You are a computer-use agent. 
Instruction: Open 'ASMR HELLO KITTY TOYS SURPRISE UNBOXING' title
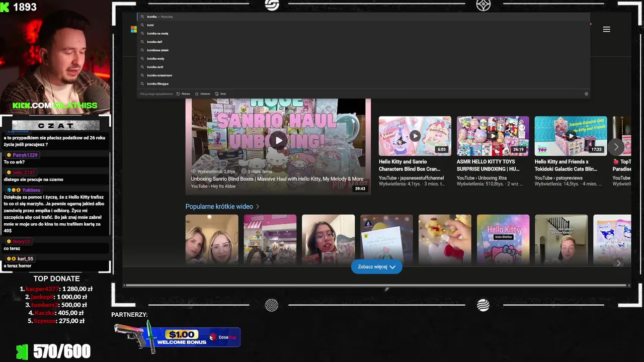(488, 165)
